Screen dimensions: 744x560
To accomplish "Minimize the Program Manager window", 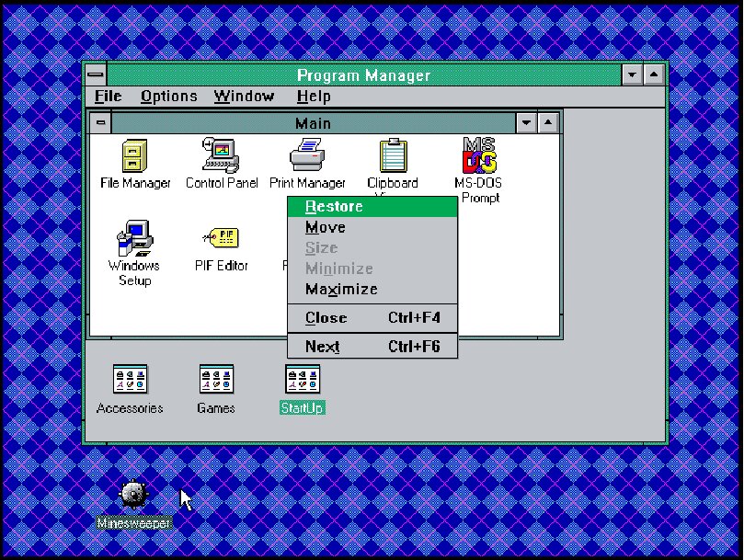I will pos(632,74).
